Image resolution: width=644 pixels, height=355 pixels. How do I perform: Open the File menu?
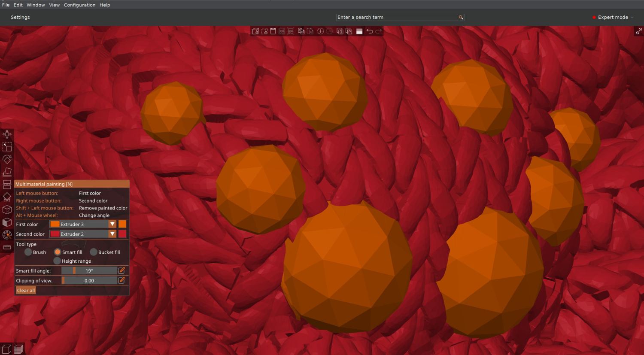coord(6,5)
